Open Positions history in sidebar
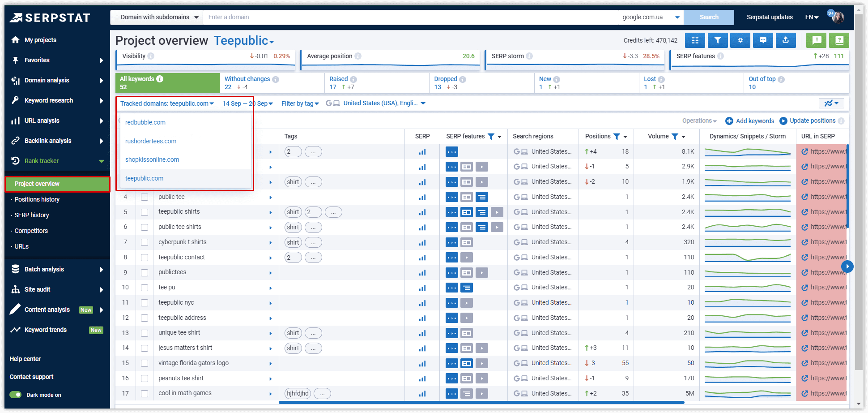 click(37, 199)
